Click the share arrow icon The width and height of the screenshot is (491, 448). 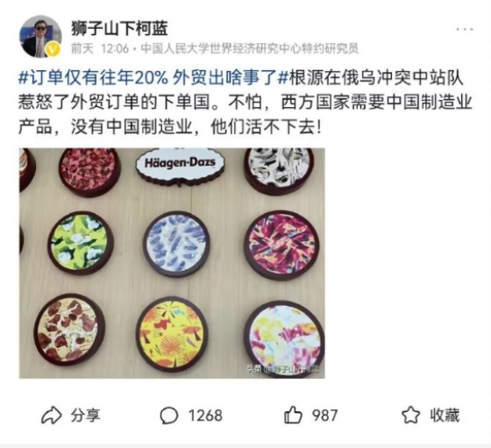click(x=52, y=416)
